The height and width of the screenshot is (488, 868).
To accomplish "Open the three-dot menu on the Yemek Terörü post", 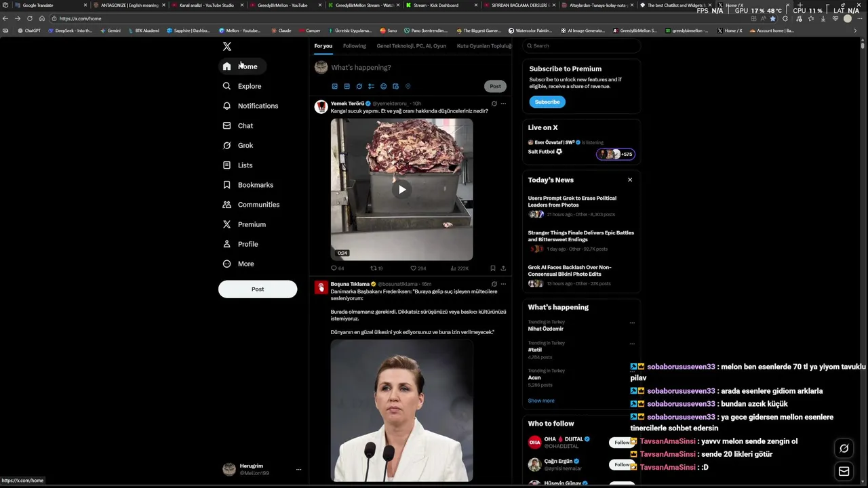I will click(503, 104).
